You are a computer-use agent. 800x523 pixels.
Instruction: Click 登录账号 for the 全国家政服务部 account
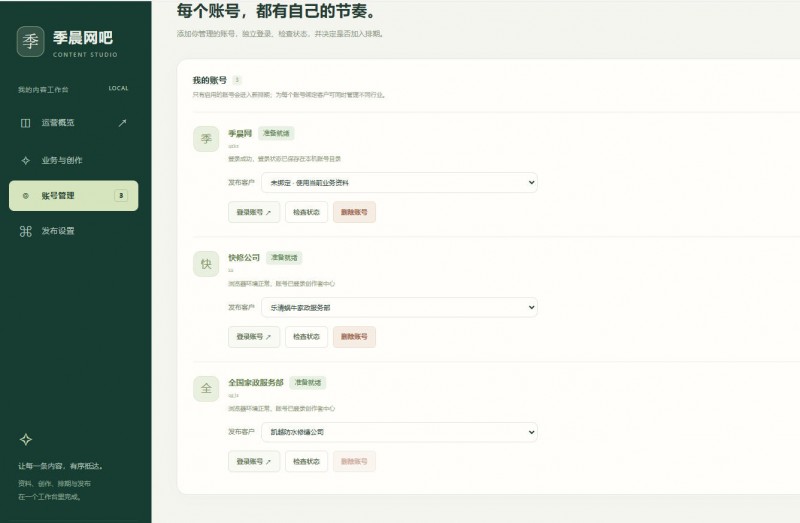tap(254, 461)
